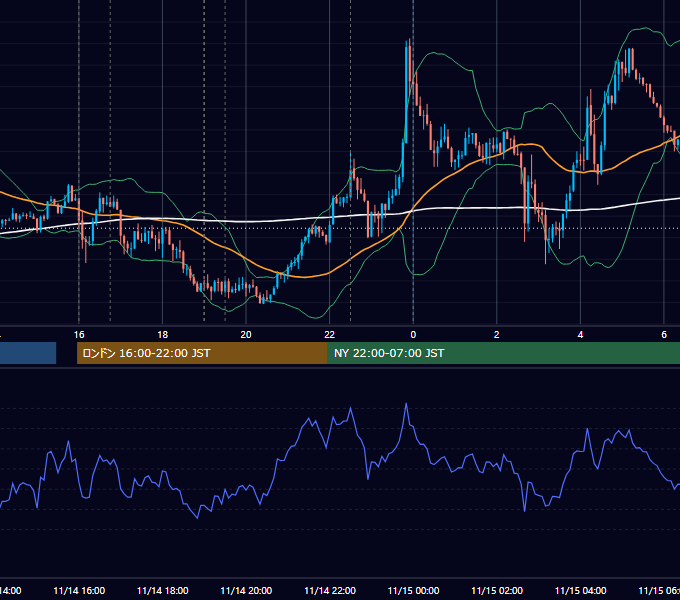Click the 4 hour label on upper axis
Image resolution: width=680 pixels, height=600 pixels.
[580, 334]
